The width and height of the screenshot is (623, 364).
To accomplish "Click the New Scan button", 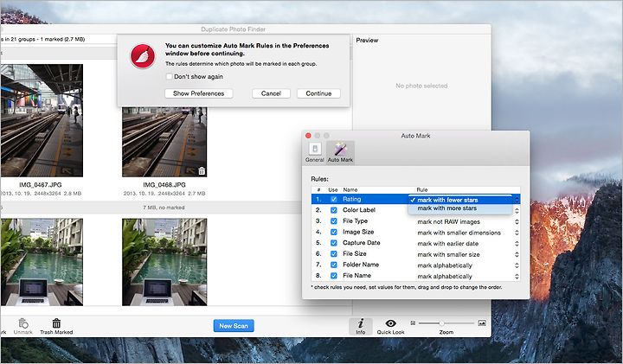I will pos(234,326).
